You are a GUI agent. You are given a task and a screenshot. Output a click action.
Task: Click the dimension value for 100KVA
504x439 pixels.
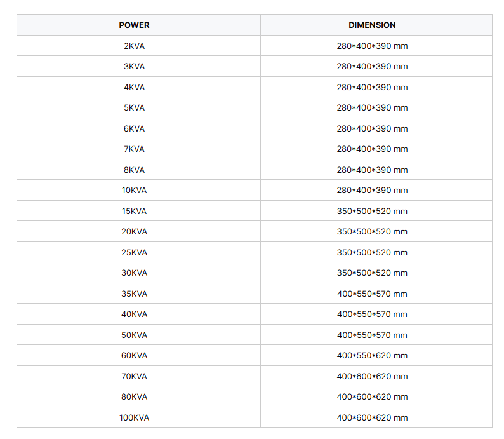tap(372, 417)
